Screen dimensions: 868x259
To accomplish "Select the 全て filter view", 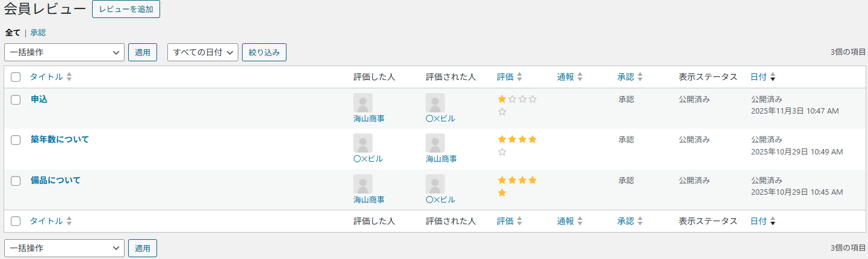I will tap(13, 32).
